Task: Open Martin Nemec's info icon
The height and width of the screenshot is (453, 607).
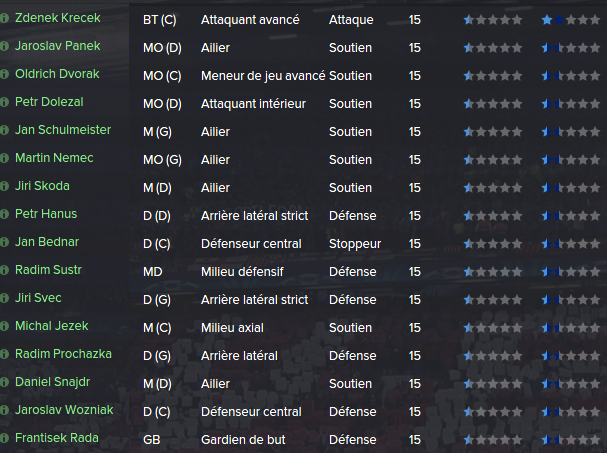Action: [4, 158]
